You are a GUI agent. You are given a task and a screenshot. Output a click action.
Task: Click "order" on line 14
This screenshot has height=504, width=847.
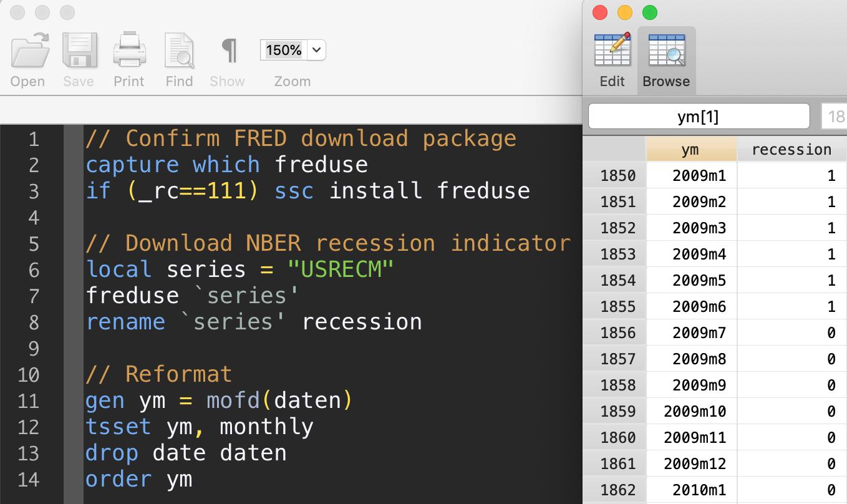click(119, 479)
